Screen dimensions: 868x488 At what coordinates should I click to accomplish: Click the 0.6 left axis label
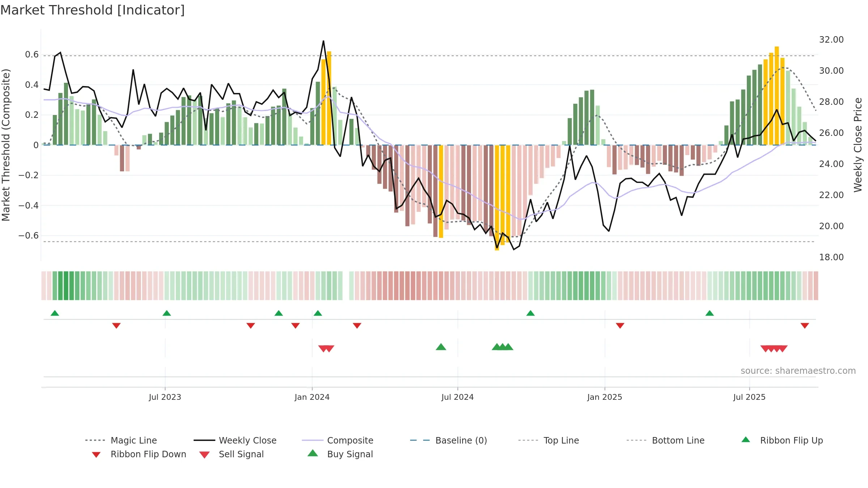[x=32, y=55]
